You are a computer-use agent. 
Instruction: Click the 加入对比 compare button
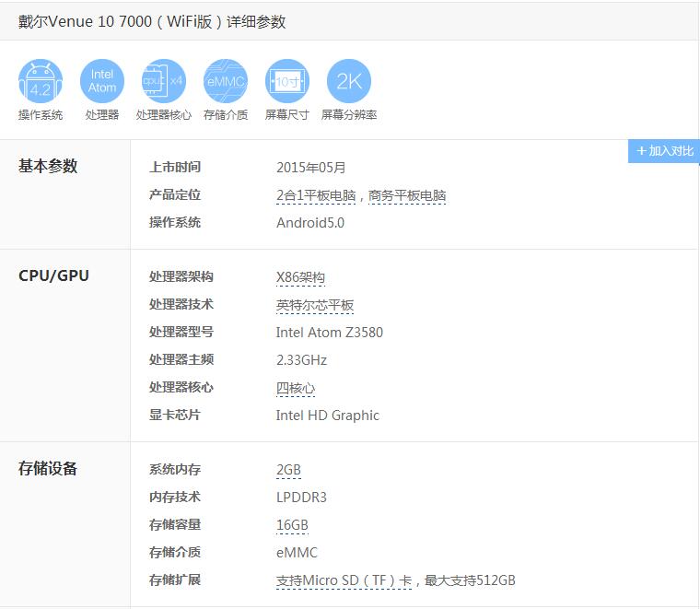click(x=664, y=151)
